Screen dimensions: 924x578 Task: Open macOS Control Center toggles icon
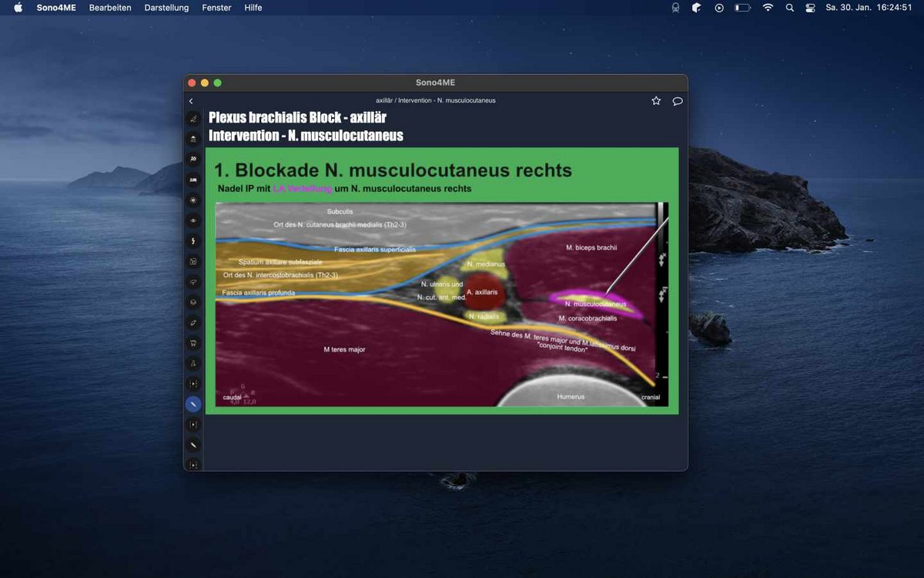tap(810, 8)
